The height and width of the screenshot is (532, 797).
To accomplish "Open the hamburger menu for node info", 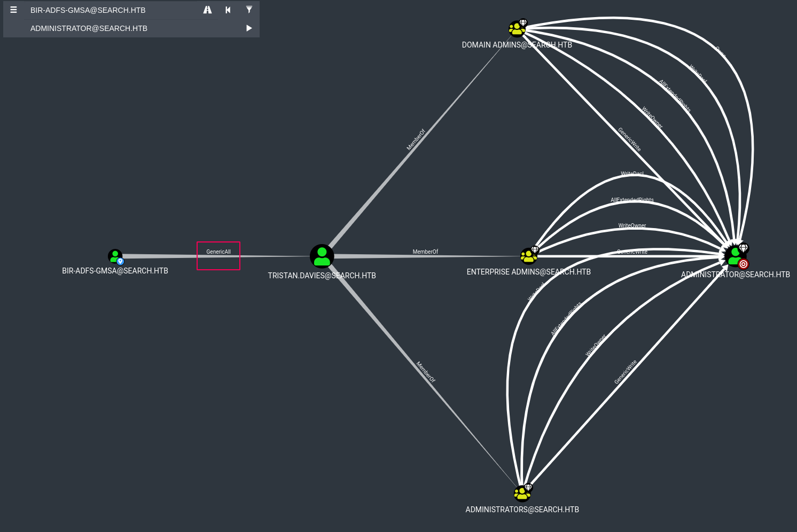I will tap(13, 10).
